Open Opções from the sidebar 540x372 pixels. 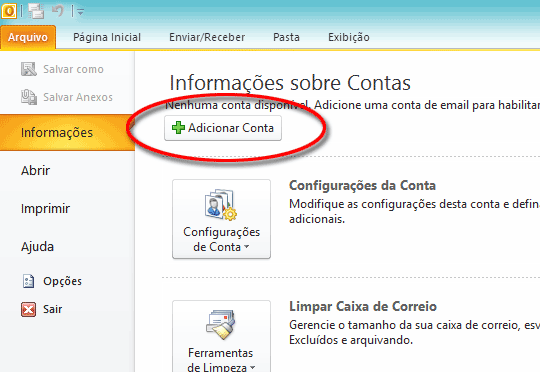[62, 281]
